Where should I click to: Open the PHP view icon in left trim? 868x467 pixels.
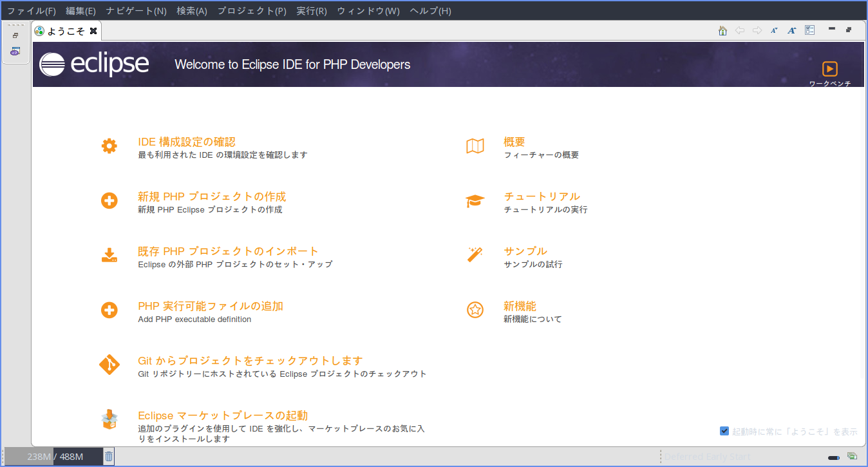[x=15, y=52]
